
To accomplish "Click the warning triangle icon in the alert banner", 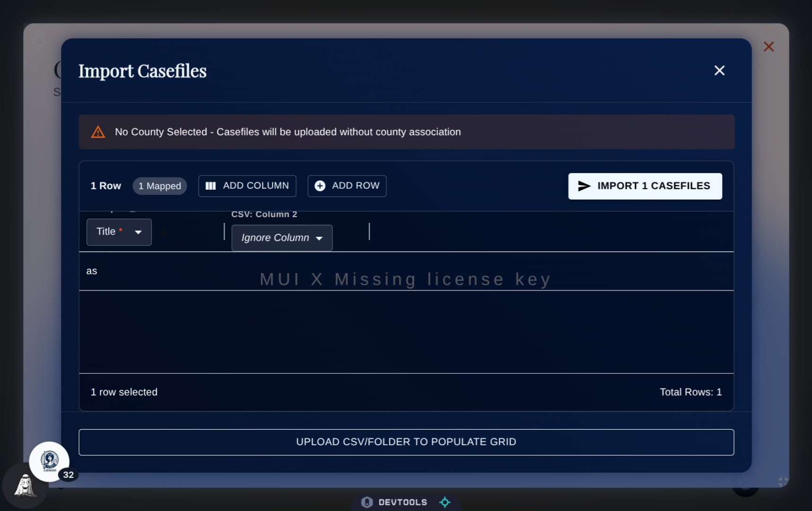I will pos(97,132).
